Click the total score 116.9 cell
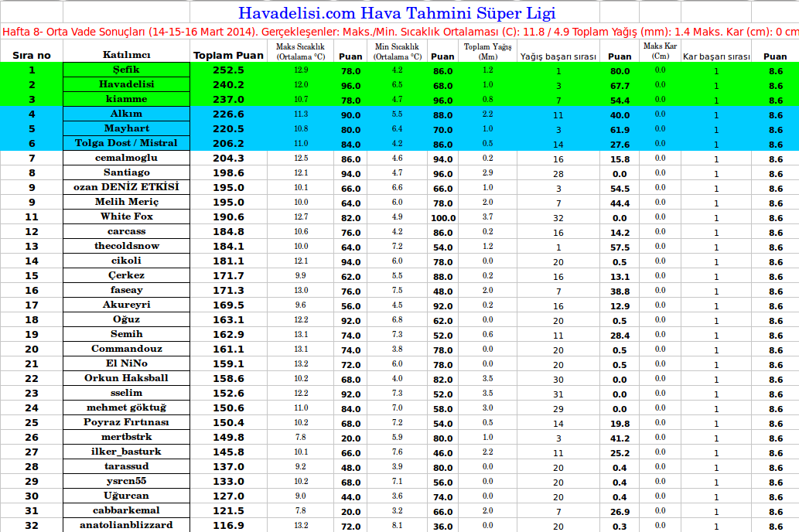 [228, 525]
